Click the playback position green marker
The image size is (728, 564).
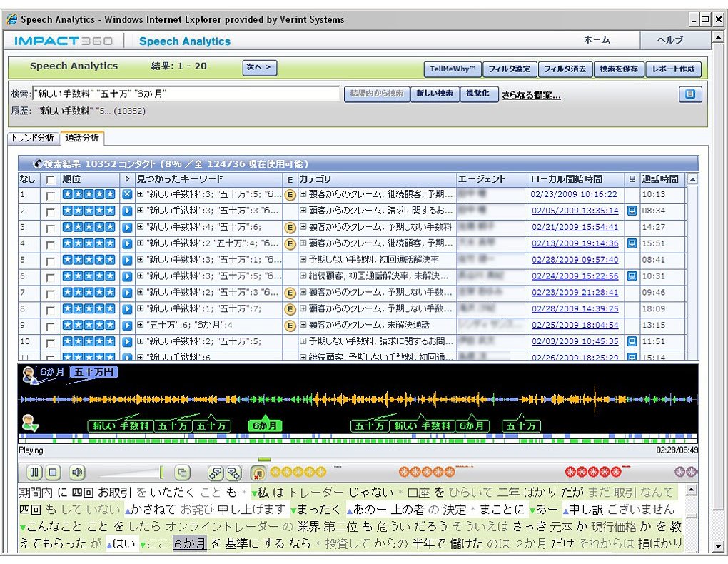pyautogui.click(x=264, y=459)
